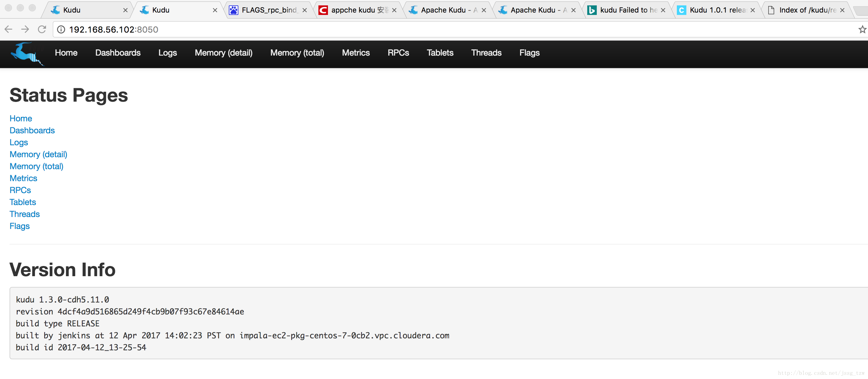
Task: Navigate to Logs status page
Action: click(18, 142)
